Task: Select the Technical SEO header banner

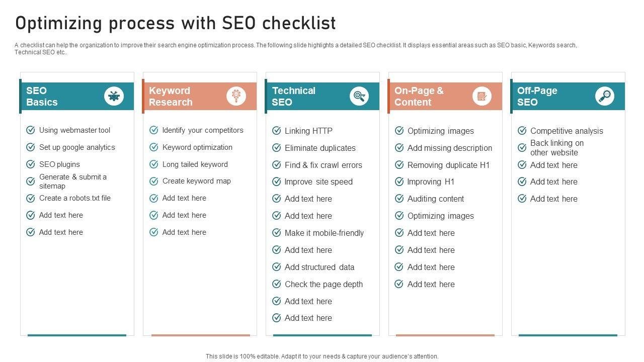Action: [307, 96]
